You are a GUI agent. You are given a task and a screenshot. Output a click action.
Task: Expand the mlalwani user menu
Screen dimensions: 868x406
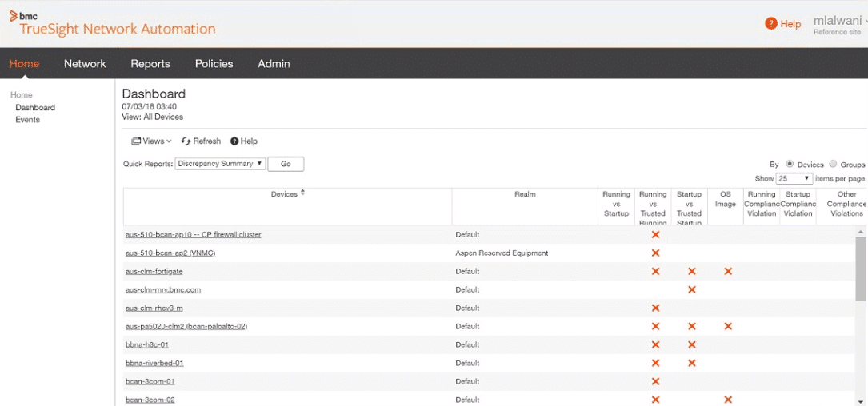click(840, 21)
